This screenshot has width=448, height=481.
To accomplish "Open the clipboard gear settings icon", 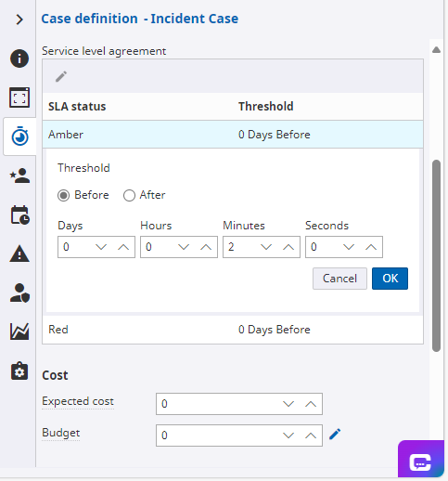I will [19, 370].
